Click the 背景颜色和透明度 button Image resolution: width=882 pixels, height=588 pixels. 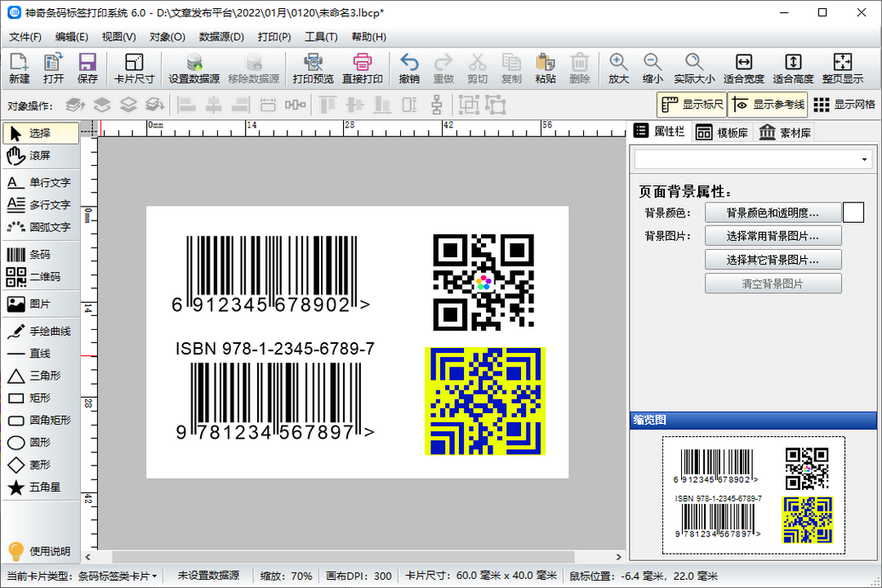tap(773, 212)
